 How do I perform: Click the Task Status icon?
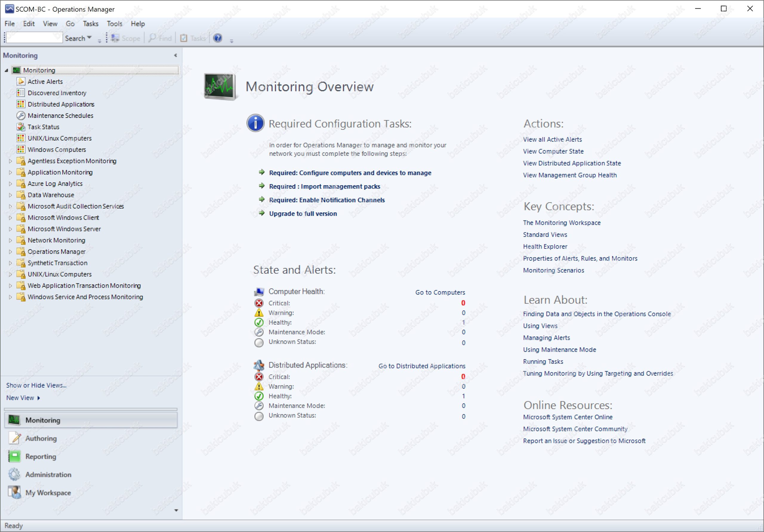pos(21,127)
